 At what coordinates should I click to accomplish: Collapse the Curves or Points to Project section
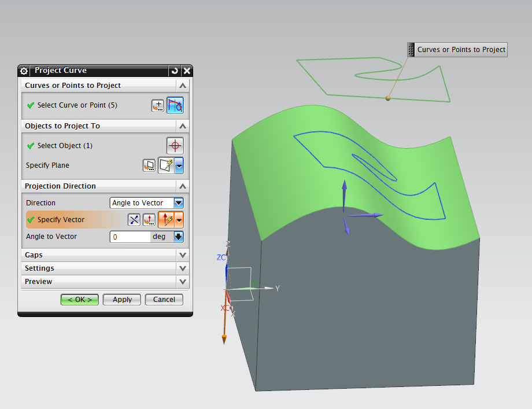[x=183, y=86]
